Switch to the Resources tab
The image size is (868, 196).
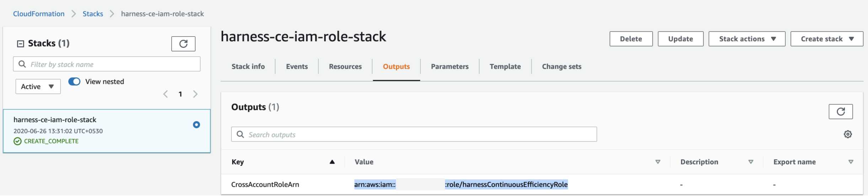(345, 66)
